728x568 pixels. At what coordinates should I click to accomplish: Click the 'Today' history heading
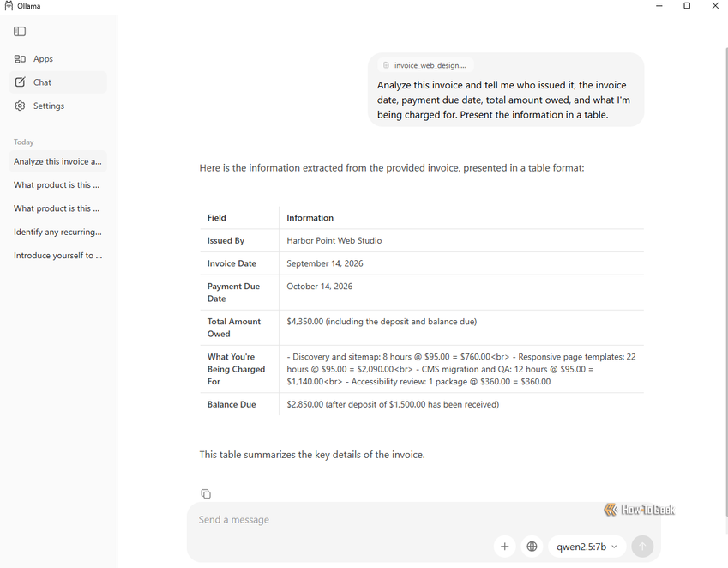point(24,142)
